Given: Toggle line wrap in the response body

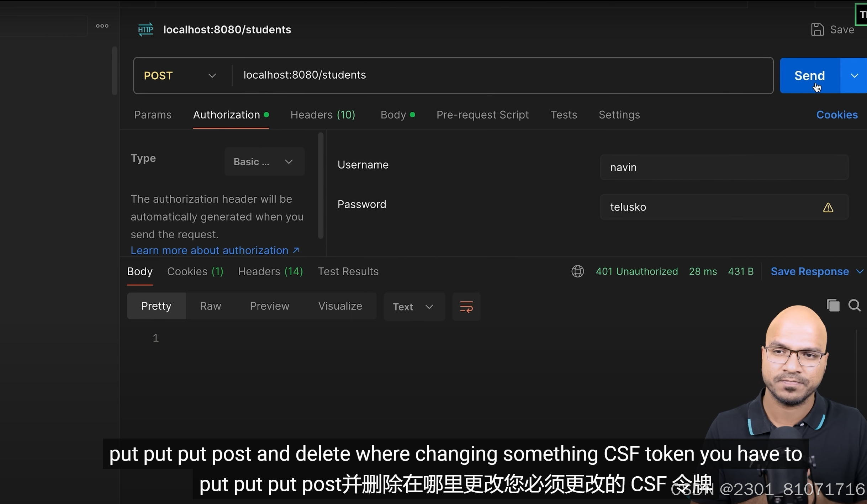Looking at the screenshot, I should (466, 307).
